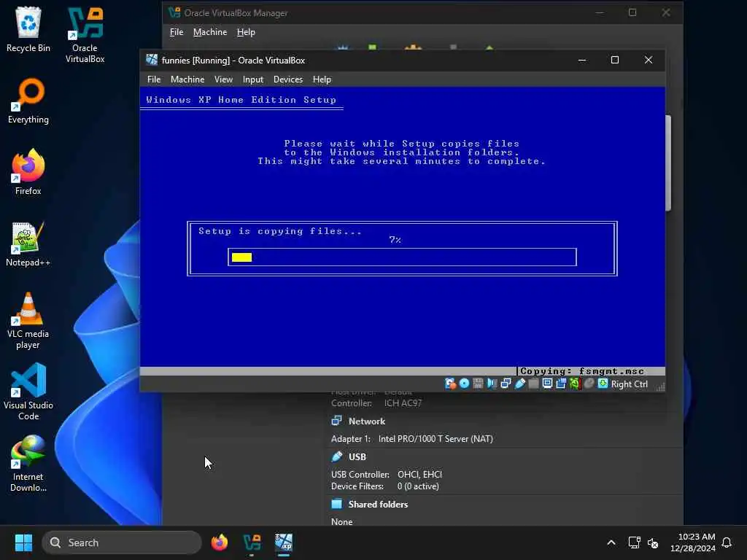
Task: Click the funnies VM window title bar icon
Action: tap(152, 60)
